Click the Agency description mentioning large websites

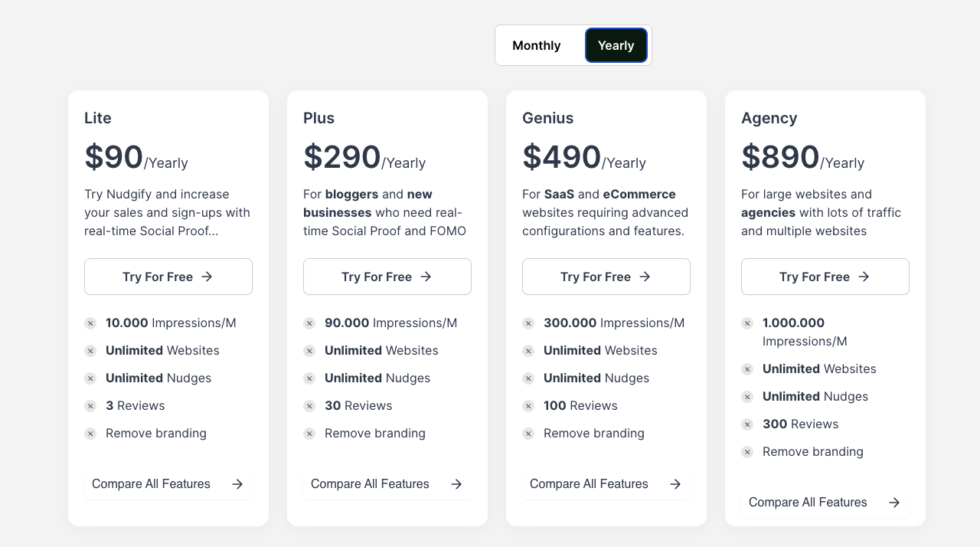821,212
